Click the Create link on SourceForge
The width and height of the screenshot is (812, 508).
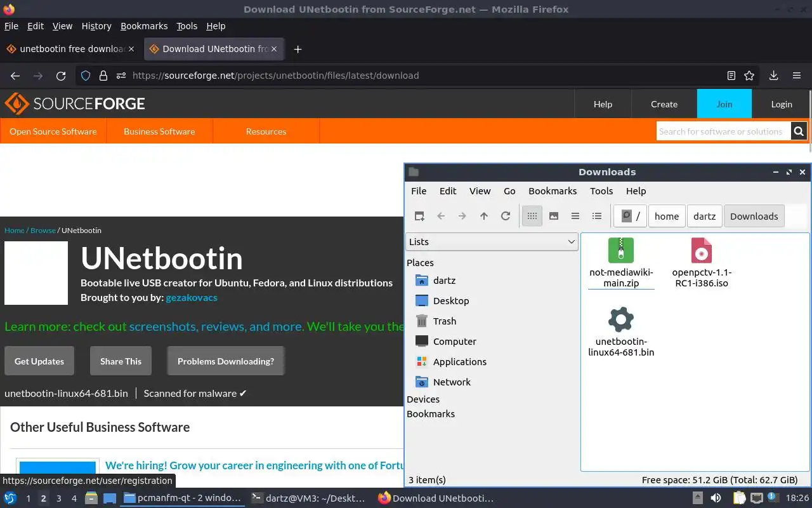point(664,104)
